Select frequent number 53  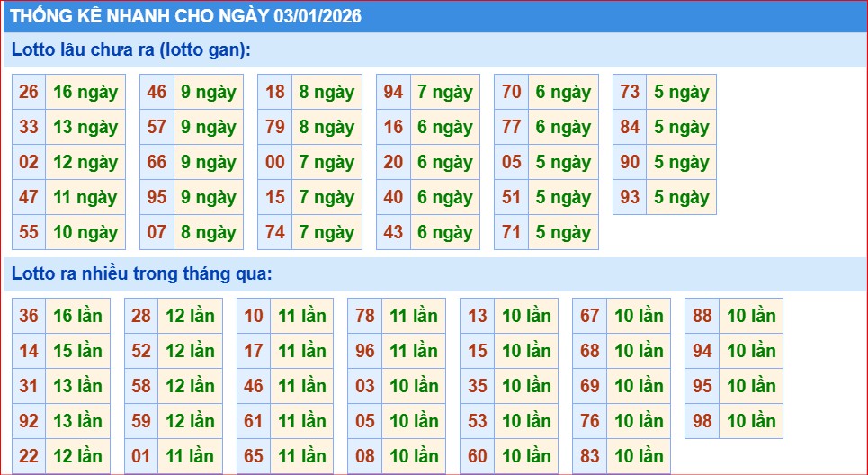click(x=478, y=421)
